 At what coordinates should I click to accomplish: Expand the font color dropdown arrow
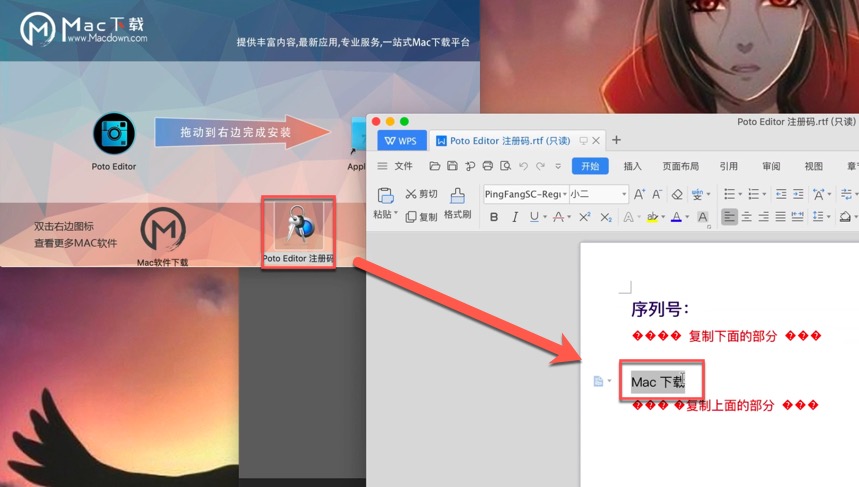tap(687, 217)
